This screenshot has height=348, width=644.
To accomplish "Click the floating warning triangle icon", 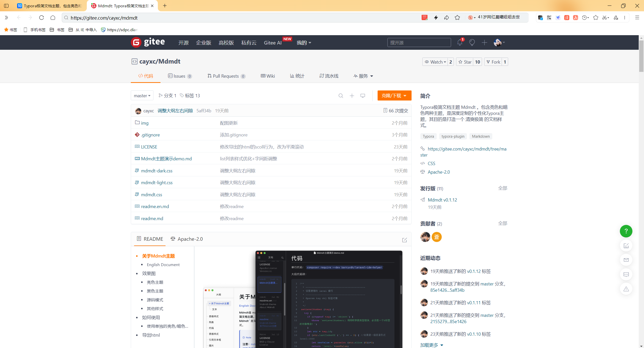I will 626,289.
